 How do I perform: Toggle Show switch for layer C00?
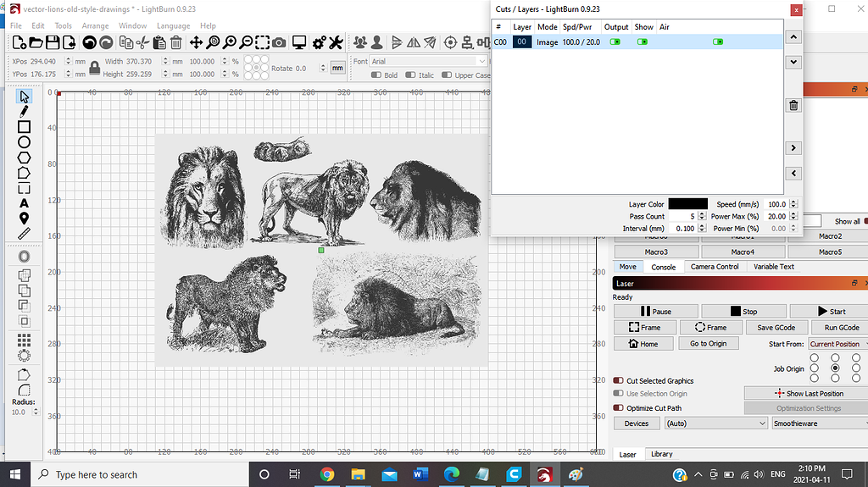643,42
